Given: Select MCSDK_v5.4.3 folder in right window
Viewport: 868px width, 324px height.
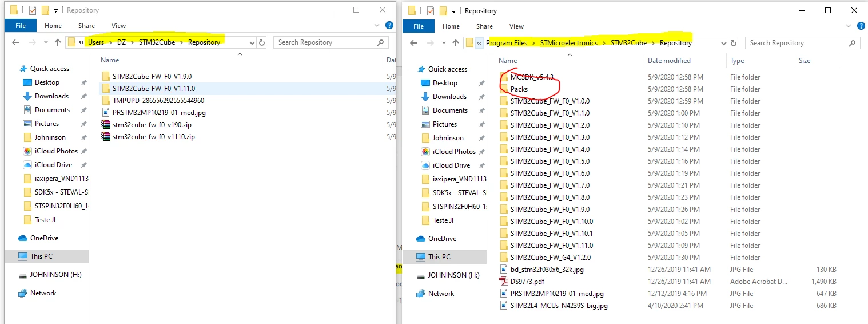Looking at the screenshot, I should point(532,77).
